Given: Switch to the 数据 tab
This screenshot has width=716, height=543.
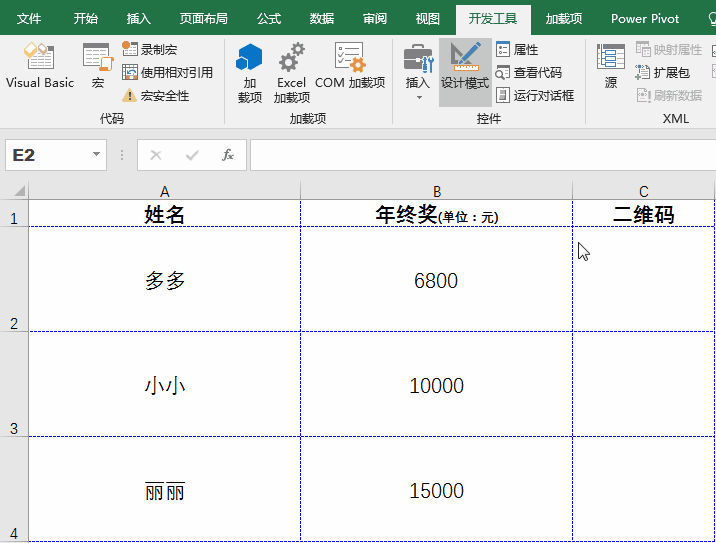Looking at the screenshot, I should [x=321, y=19].
